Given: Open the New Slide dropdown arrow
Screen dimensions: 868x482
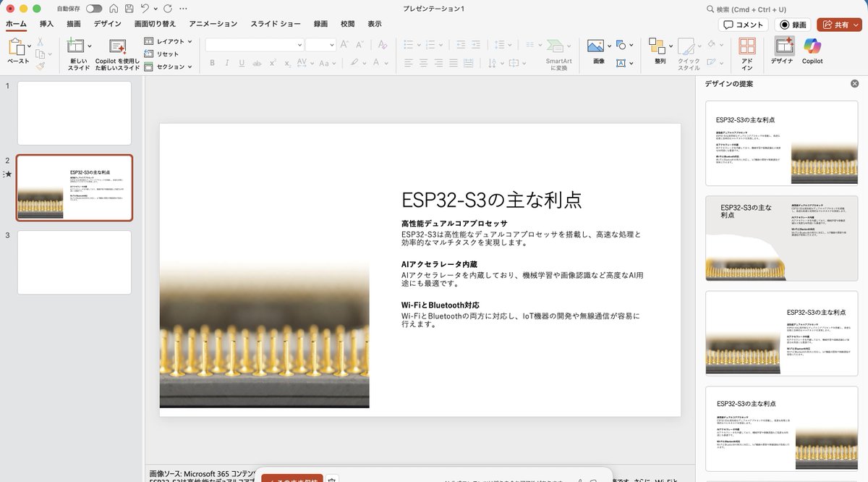Looking at the screenshot, I should coord(89,45).
